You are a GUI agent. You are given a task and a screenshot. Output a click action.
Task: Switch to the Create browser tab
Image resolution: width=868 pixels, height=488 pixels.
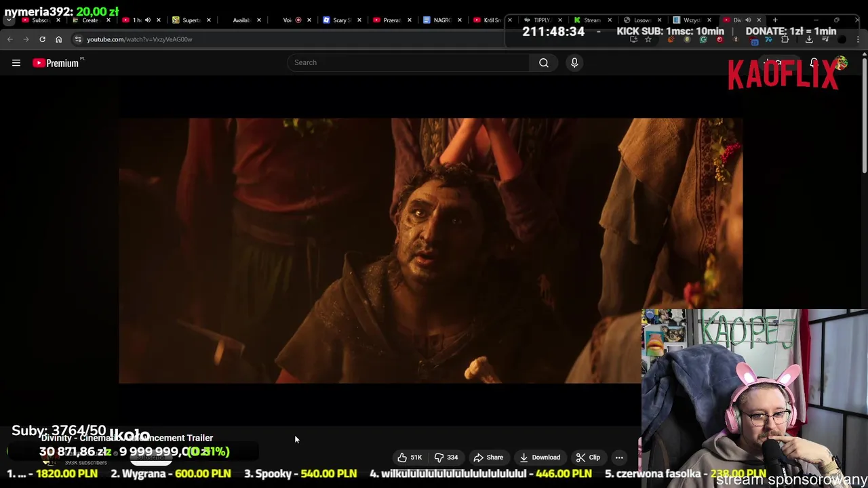pyautogui.click(x=90, y=20)
